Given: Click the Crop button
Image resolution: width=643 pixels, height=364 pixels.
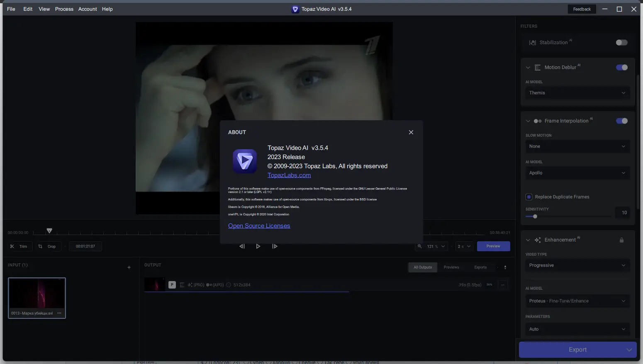Looking at the screenshot, I should point(48,246).
